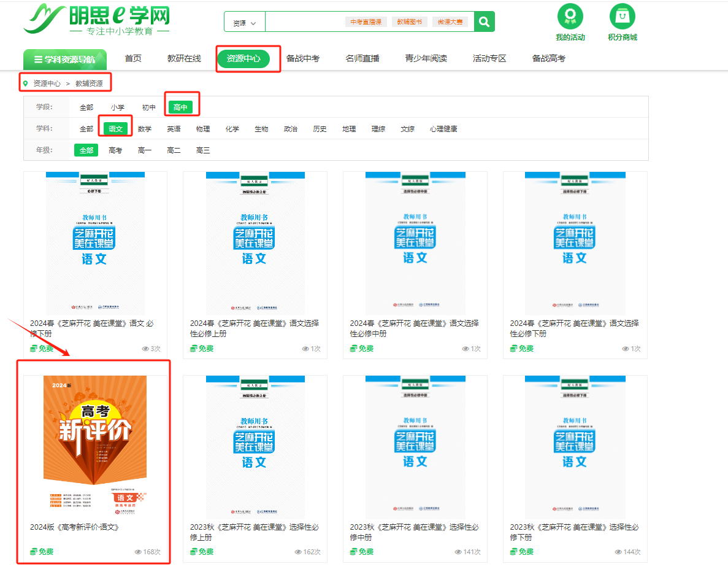Go to the 首页 nav tab
The height and width of the screenshot is (569, 728).
[x=133, y=58]
